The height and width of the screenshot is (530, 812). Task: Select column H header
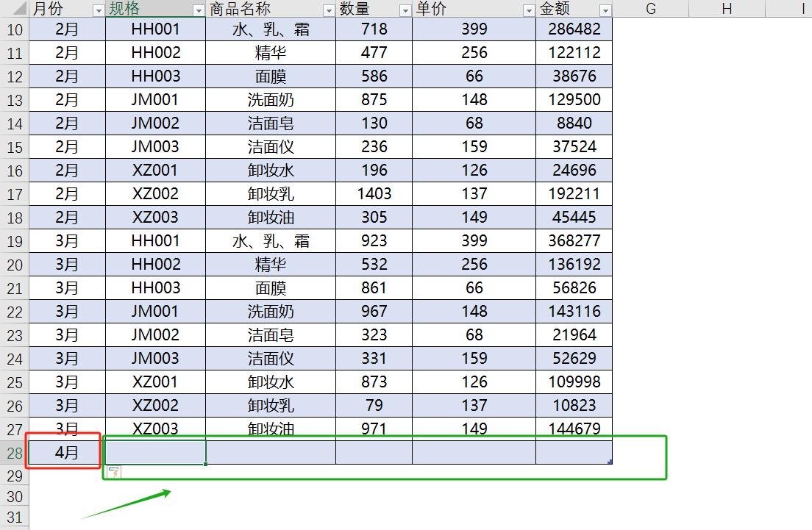click(727, 9)
